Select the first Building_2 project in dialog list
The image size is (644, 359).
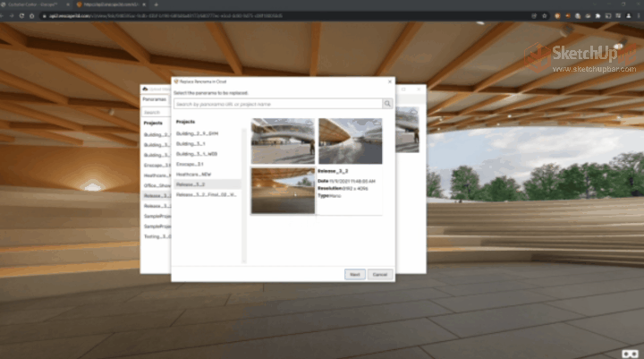click(x=197, y=133)
